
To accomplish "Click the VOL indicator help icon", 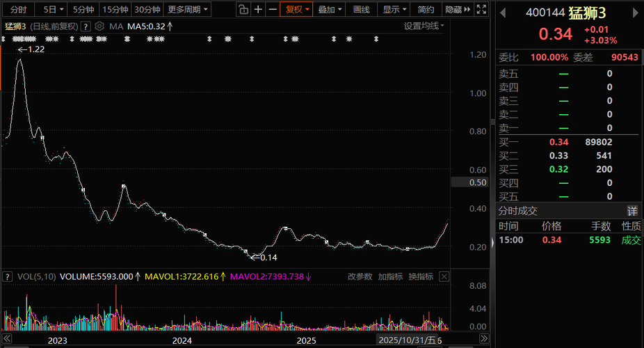I will [7, 277].
